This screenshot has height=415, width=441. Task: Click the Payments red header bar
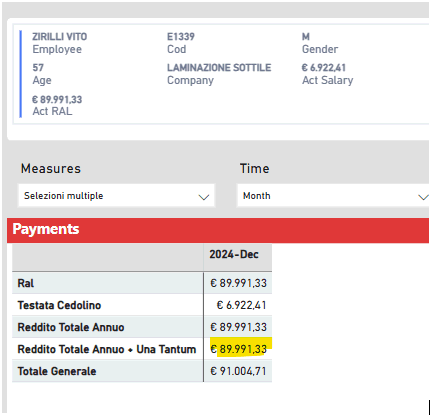218,230
